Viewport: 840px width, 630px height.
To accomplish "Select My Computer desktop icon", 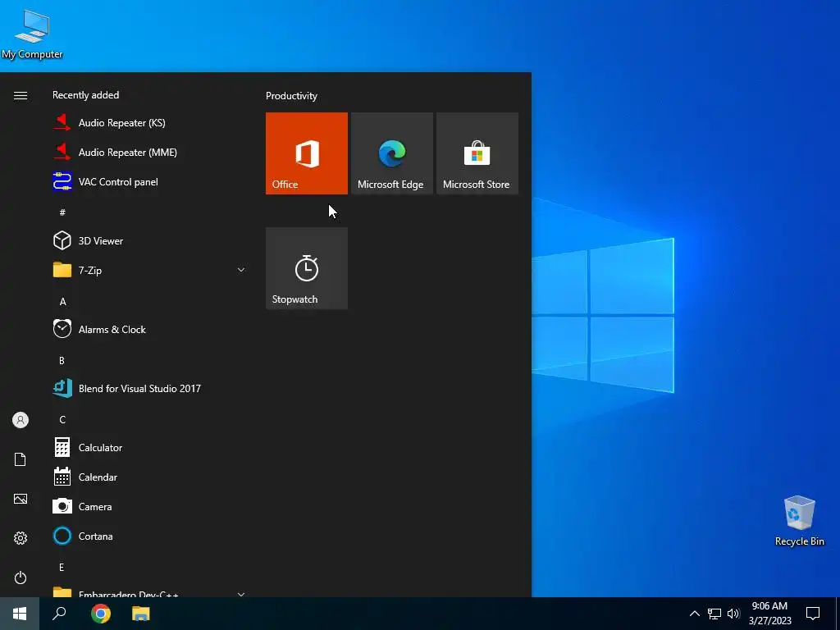I will point(32,34).
